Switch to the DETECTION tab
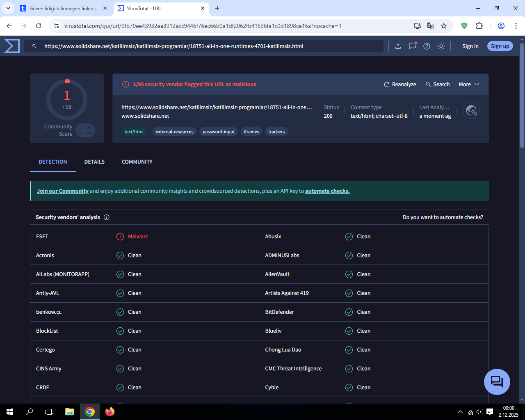The height and width of the screenshot is (420, 525). coord(53,162)
